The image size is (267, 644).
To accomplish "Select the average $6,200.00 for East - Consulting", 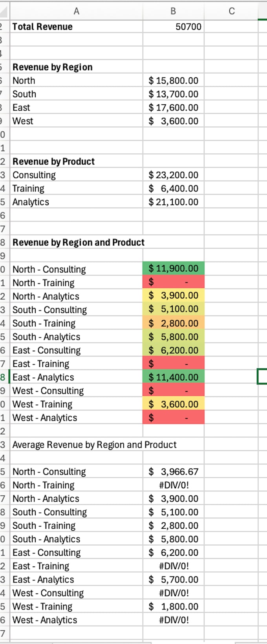I will coord(173,552).
